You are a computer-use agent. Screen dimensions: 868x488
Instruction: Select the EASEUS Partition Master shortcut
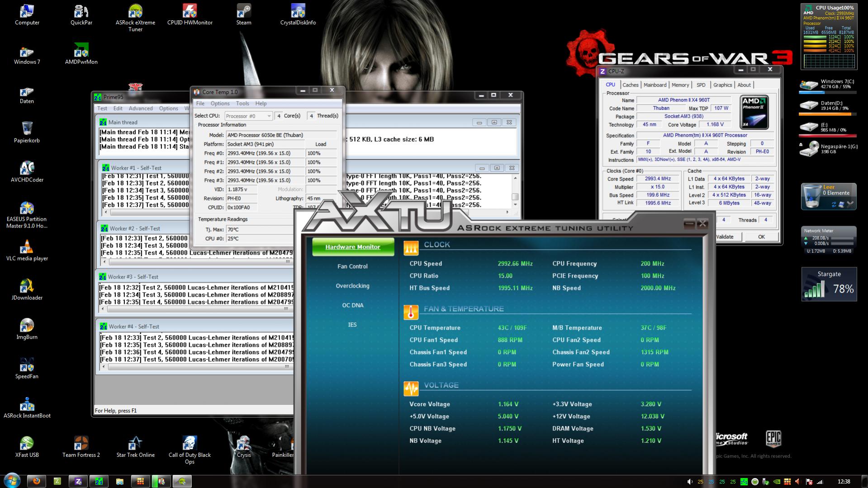27,215
